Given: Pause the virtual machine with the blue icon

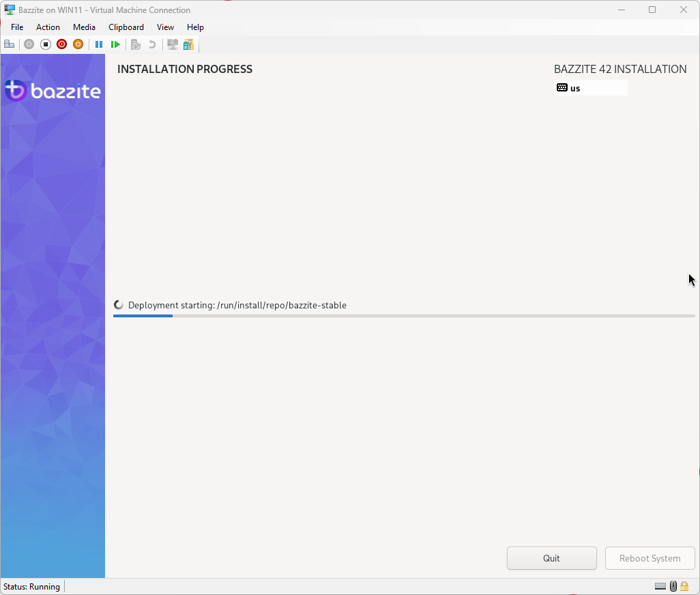Looking at the screenshot, I should [x=99, y=44].
